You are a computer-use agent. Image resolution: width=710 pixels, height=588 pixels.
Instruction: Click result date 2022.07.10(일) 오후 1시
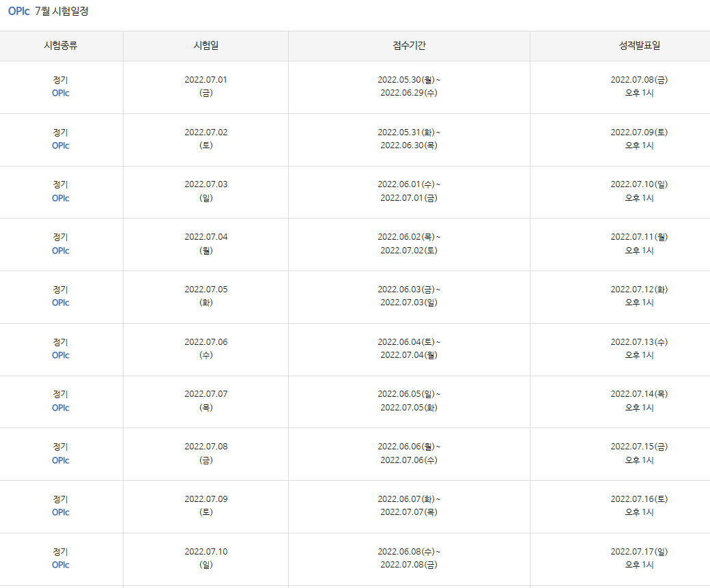pyautogui.click(x=640, y=191)
